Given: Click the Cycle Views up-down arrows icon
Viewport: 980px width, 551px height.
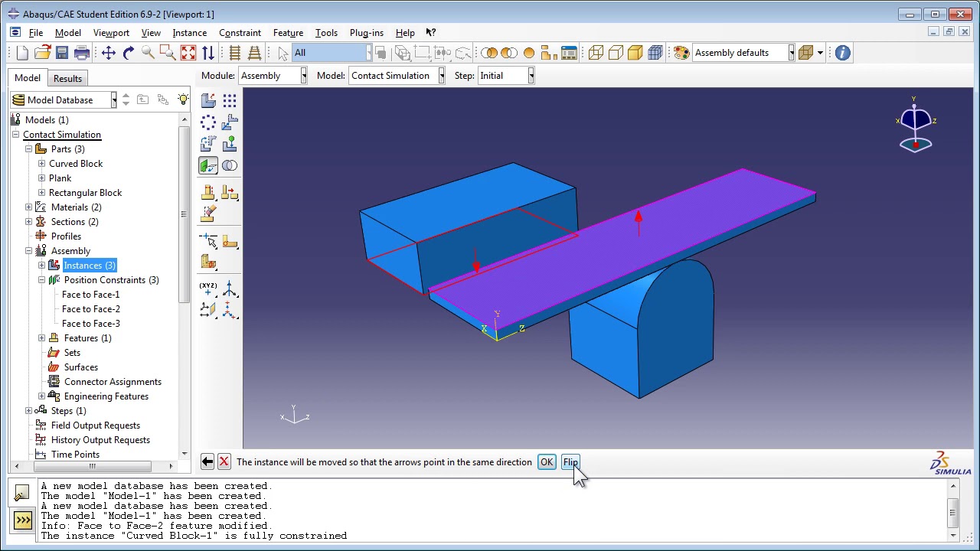Looking at the screenshot, I should pyautogui.click(x=207, y=53).
